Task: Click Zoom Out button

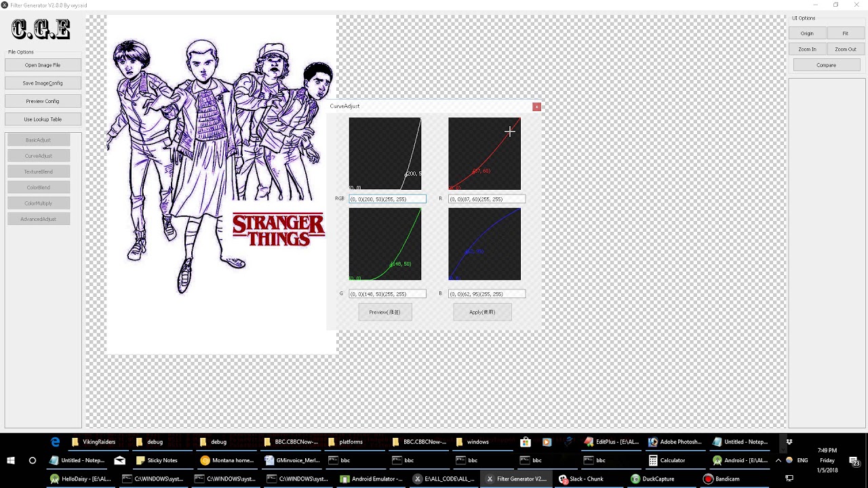Action: coord(846,49)
